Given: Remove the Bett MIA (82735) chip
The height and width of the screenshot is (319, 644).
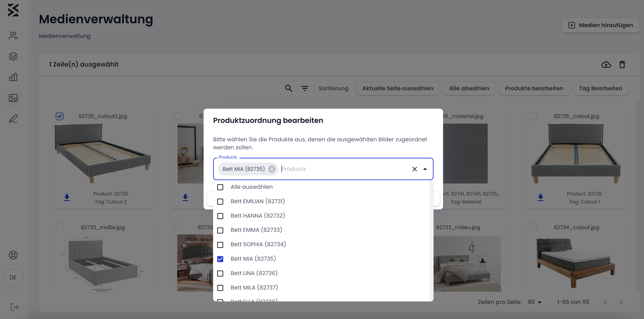Looking at the screenshot, I should 272,169.
